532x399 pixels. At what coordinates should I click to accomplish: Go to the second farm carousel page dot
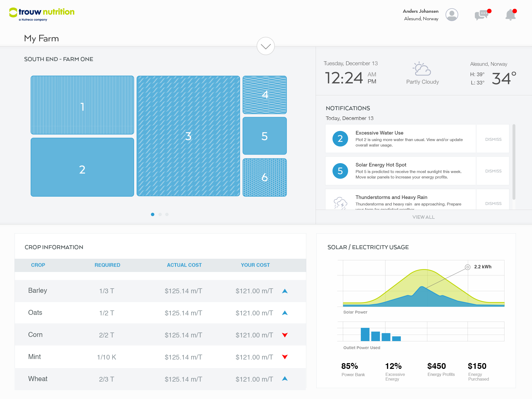160,214
